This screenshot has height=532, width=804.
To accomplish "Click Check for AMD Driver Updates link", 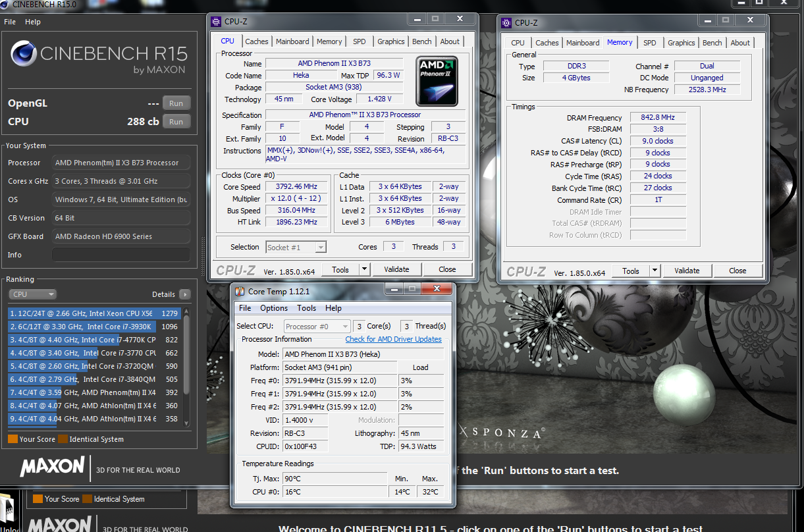I will (394, 339).
